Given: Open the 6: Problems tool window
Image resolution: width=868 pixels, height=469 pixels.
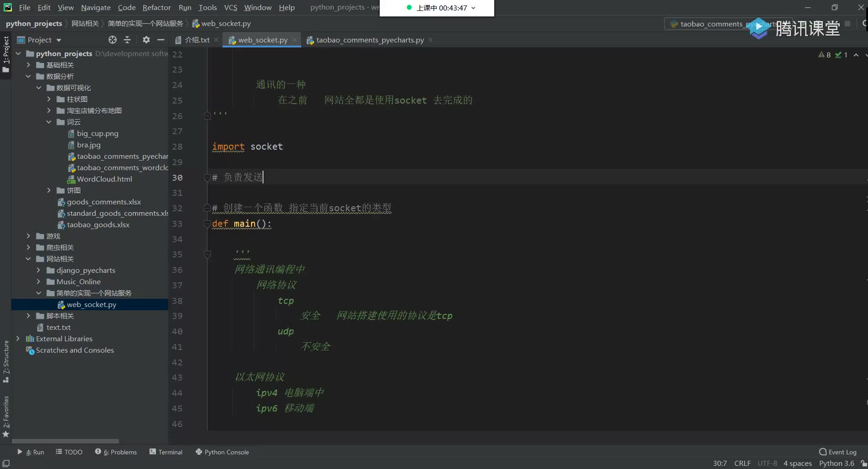Looking at the screenshot, I should coord(116,452).
